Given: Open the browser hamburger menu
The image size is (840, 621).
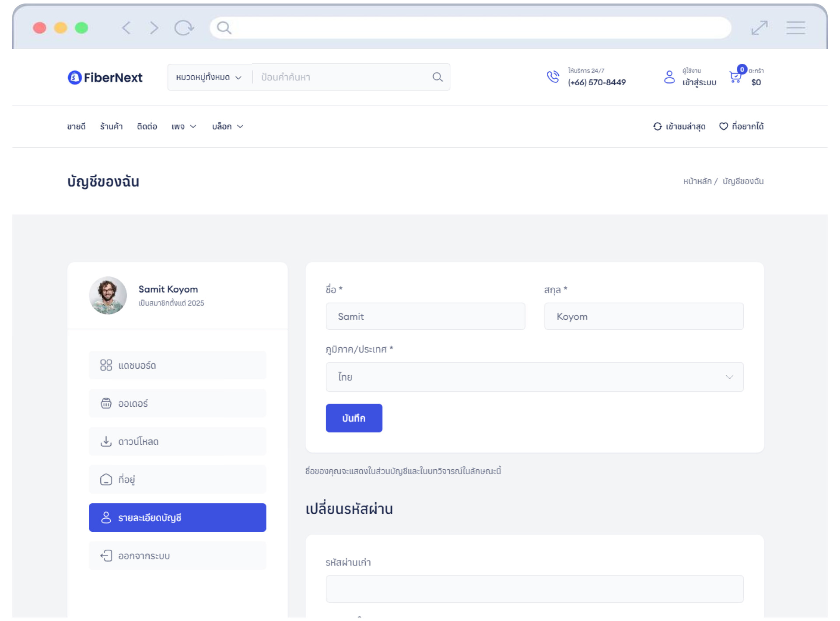Looking at the screenshot, I should pyautogui.click(x=795, y=28).
